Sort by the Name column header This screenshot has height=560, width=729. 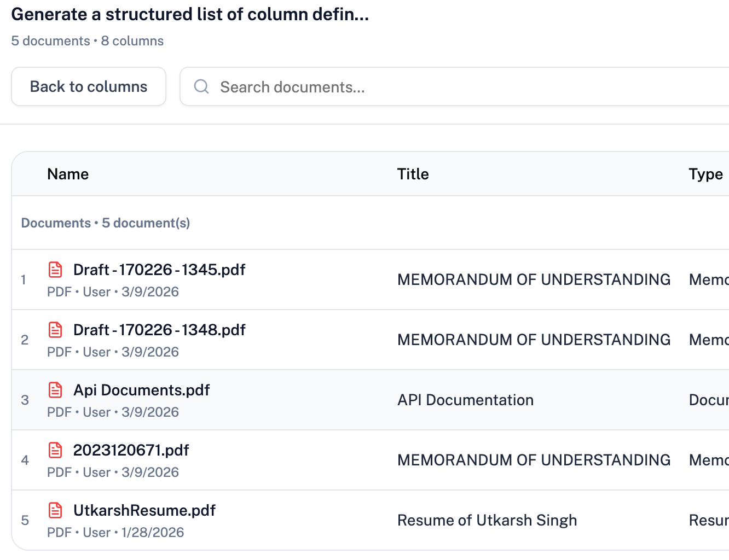click(68, 174)
